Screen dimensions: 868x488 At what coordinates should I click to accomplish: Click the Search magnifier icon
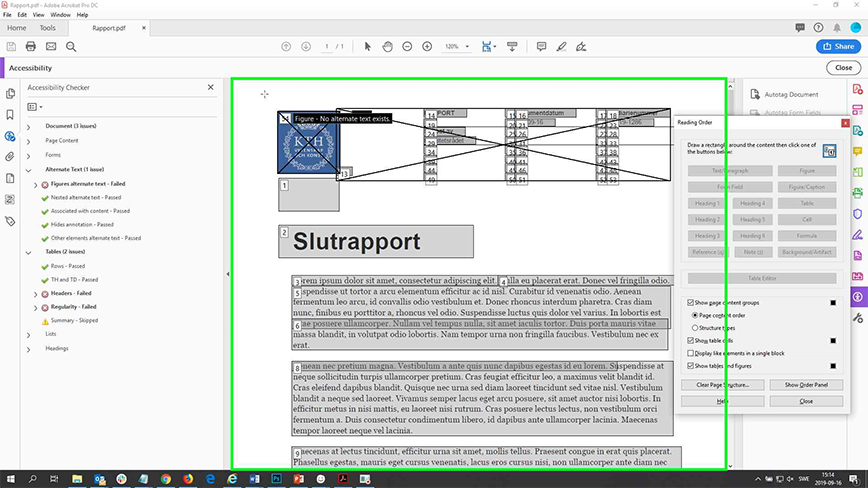(71, 47)
